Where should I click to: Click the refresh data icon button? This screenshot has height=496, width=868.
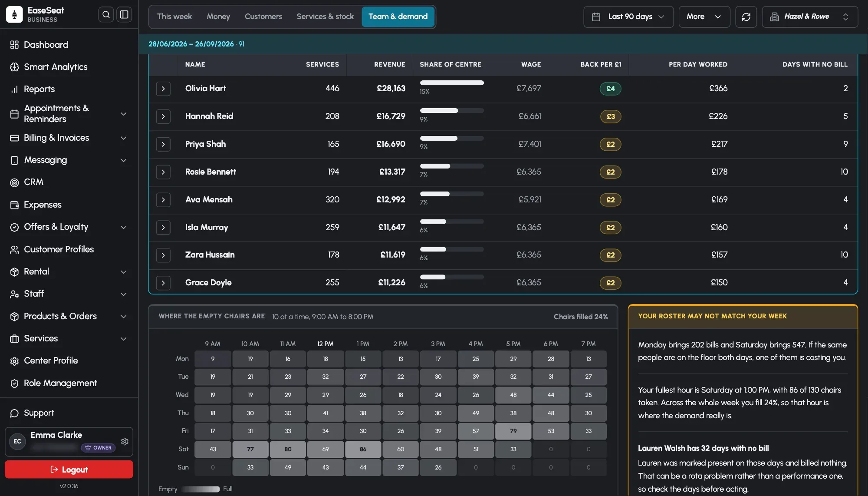click(746, 17)
